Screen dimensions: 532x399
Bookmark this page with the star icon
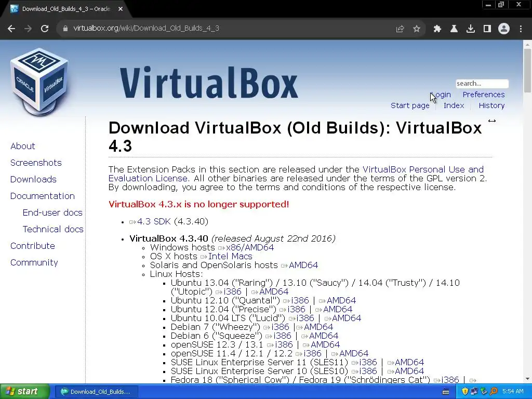[417, 29]
